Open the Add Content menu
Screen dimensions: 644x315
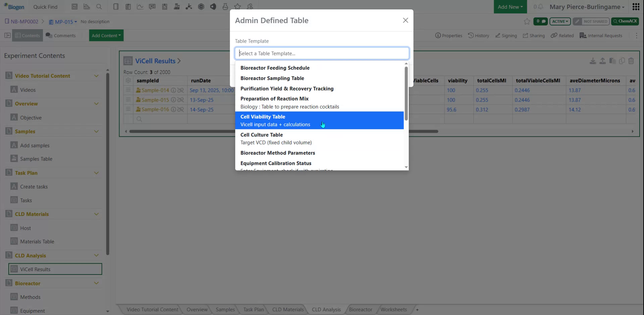106,35
